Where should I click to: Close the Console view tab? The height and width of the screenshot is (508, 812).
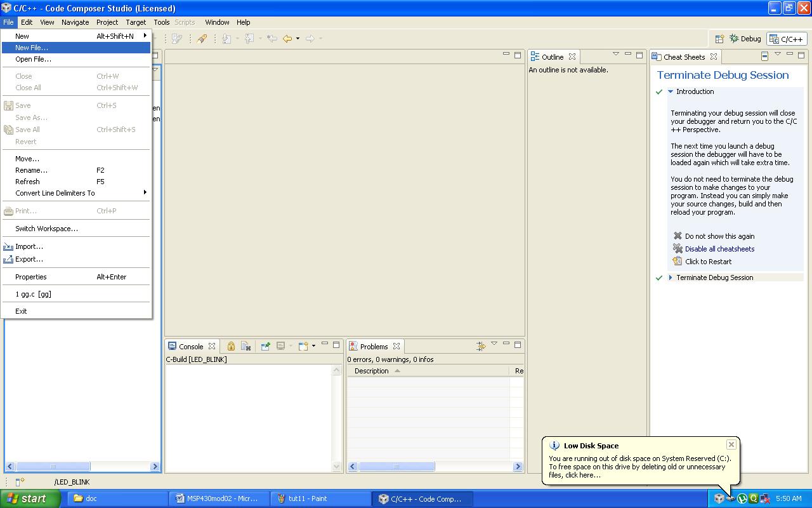(212, 347)
